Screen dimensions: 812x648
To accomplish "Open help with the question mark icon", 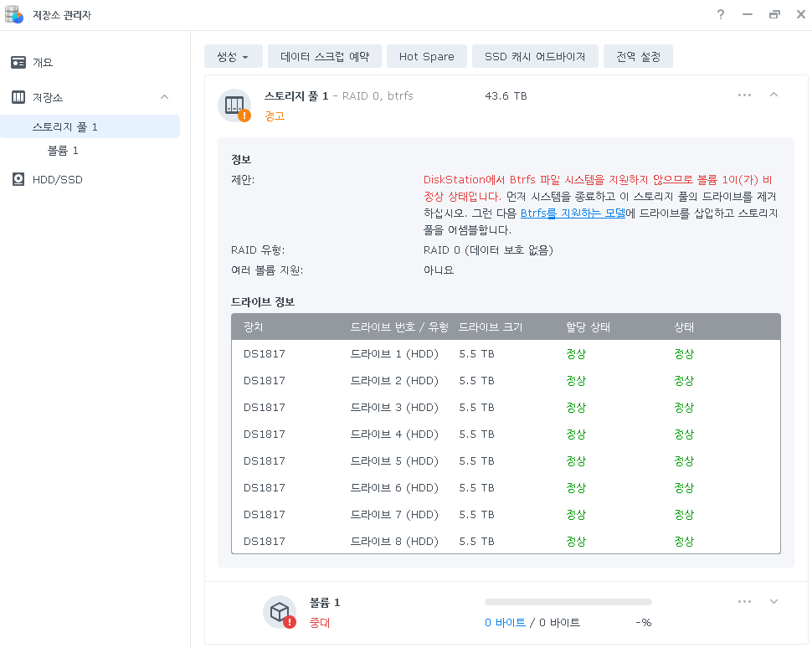I will pyautogui.click(x=721, y=14).
